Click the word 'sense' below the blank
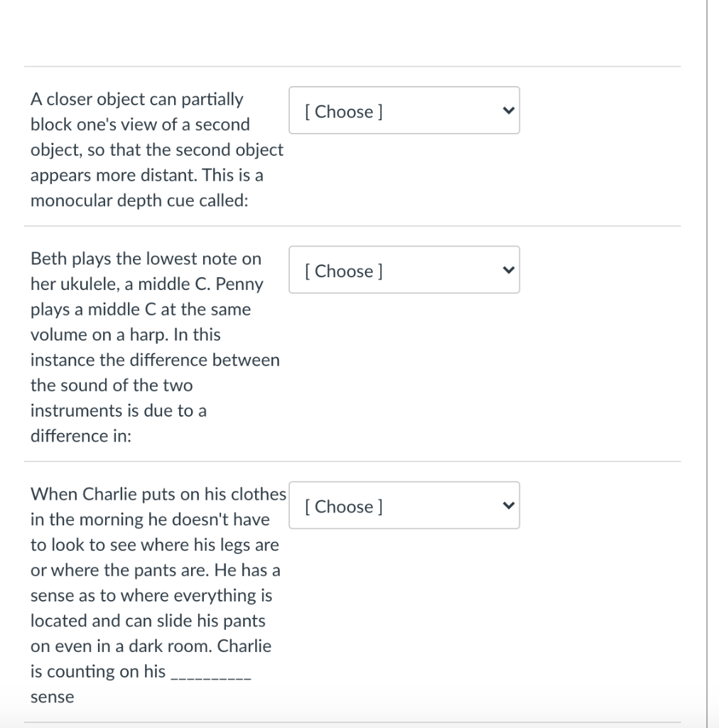719x728 pixels. (53, 697)
